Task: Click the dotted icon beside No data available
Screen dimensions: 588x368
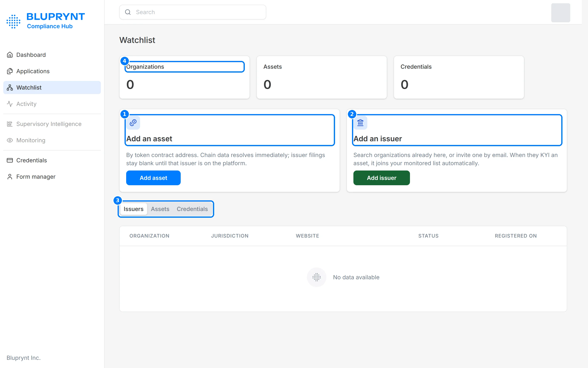Action: click(x=316, y=277)
